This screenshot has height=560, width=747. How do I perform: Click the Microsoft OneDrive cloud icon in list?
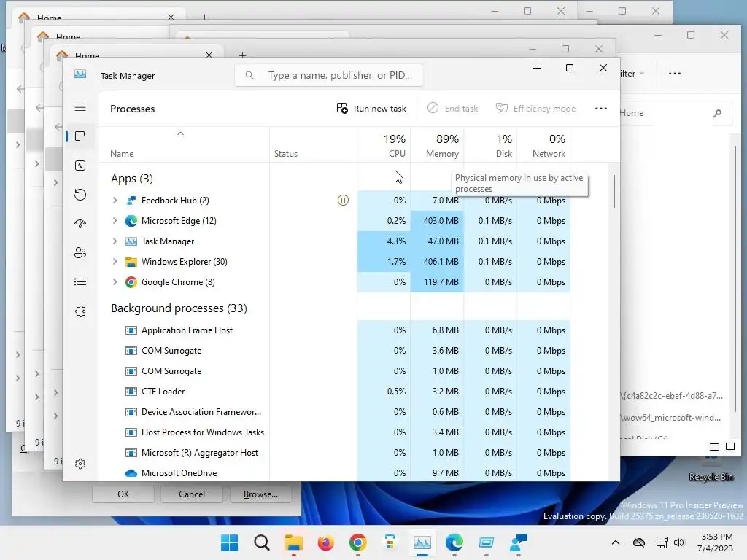(x=131, y=472)
